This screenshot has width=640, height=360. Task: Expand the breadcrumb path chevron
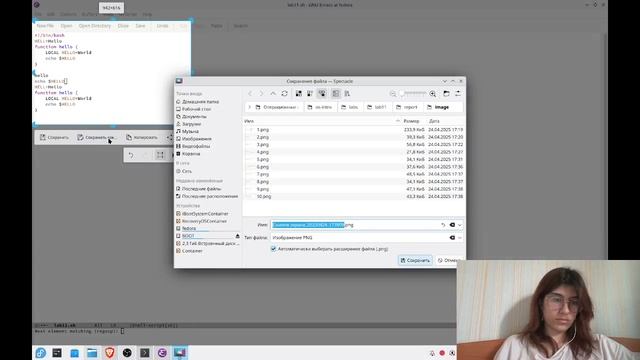tap(249, 107)
